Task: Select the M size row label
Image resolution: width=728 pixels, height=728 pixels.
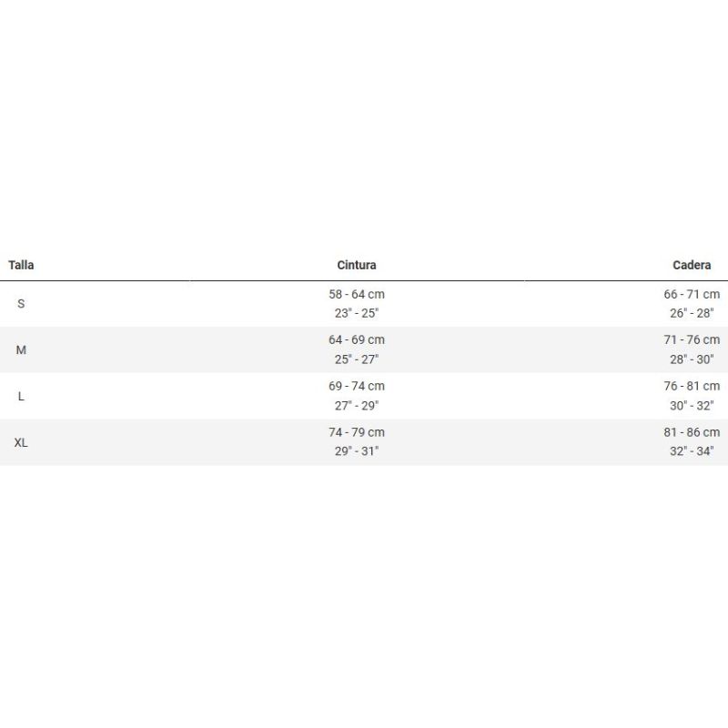Action: 21,349
